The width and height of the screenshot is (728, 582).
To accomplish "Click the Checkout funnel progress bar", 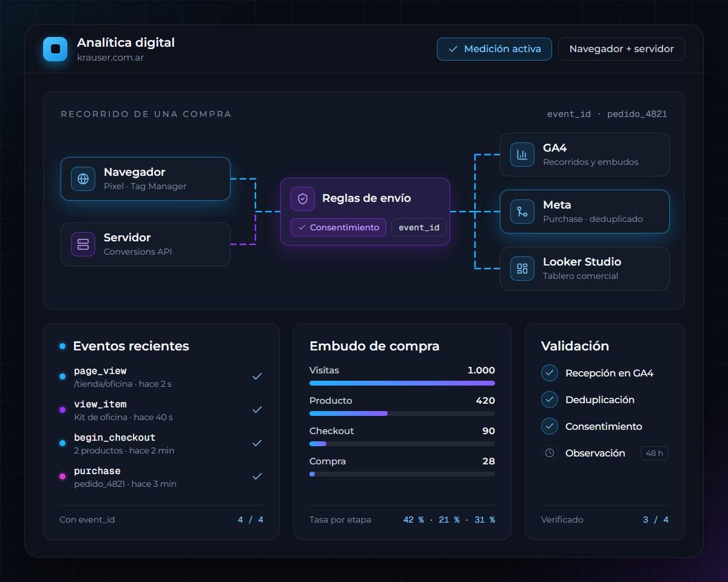I will 402,444.
